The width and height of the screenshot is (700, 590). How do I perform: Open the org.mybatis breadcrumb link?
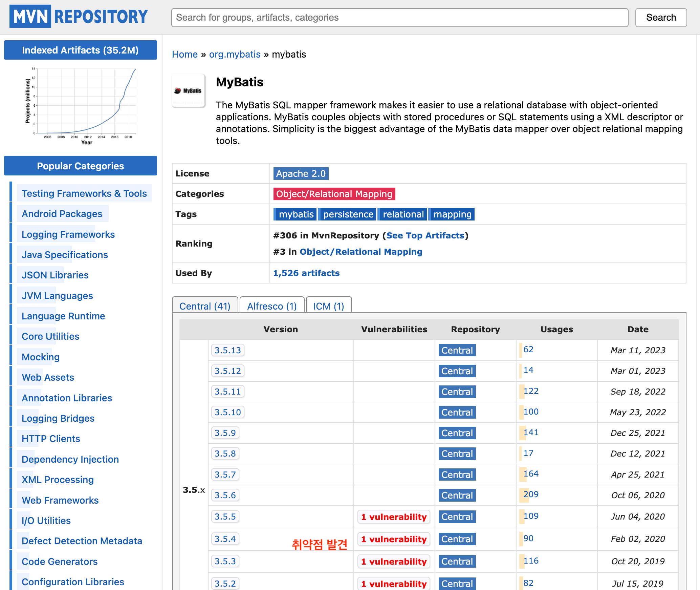235,54
